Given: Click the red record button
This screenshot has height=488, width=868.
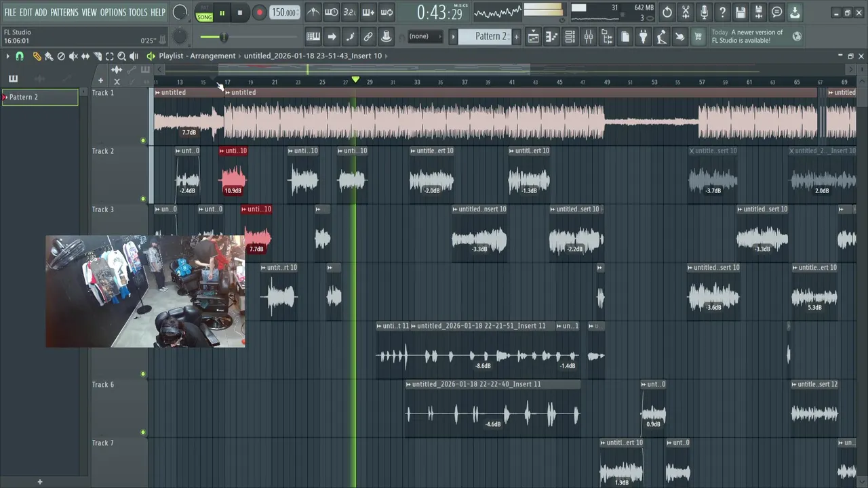Looking at the screenshot, I should click(x=259, y=13).
